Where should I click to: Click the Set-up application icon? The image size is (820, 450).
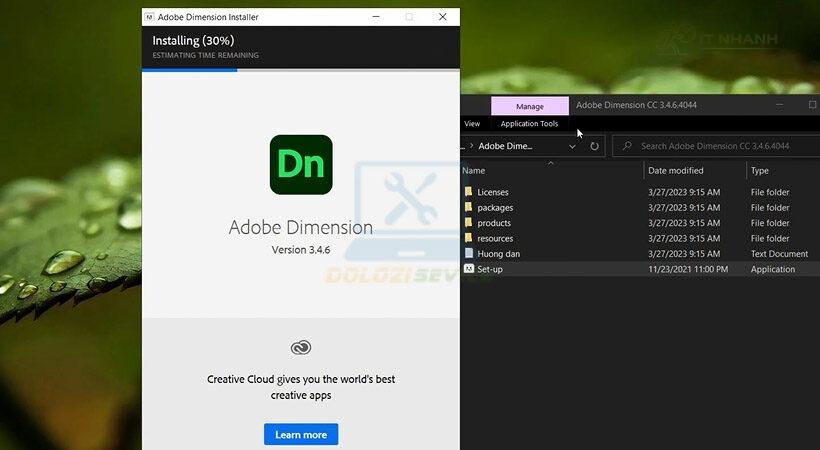(468, 269)
